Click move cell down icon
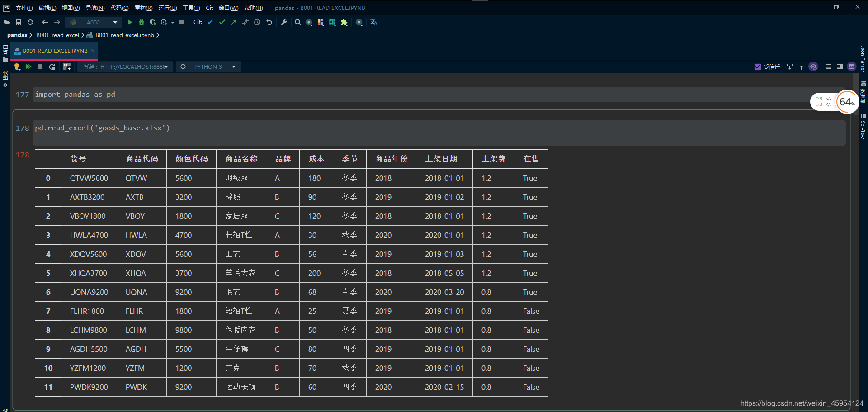This screenshot has width=868, height=412. pyautogui.click(x=790, y=66)
